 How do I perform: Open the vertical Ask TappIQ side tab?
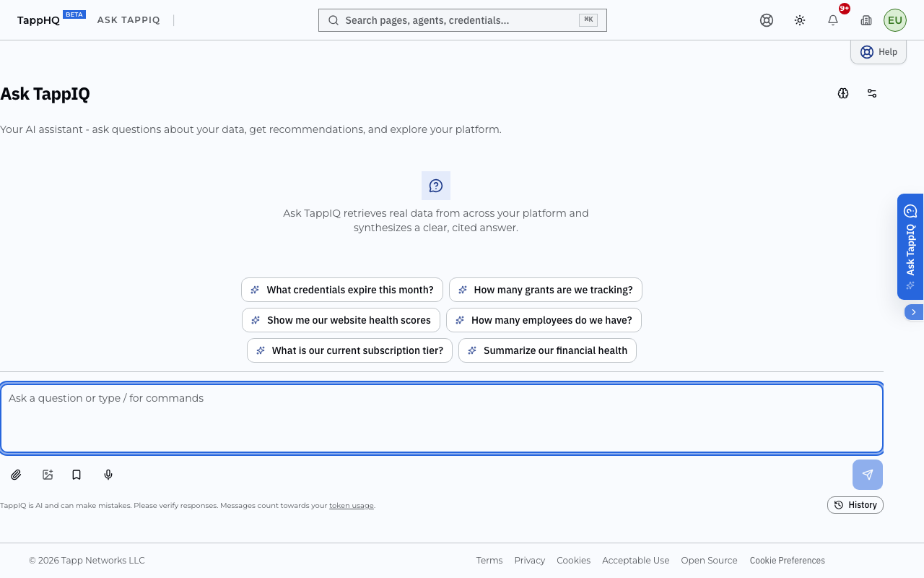910,246
